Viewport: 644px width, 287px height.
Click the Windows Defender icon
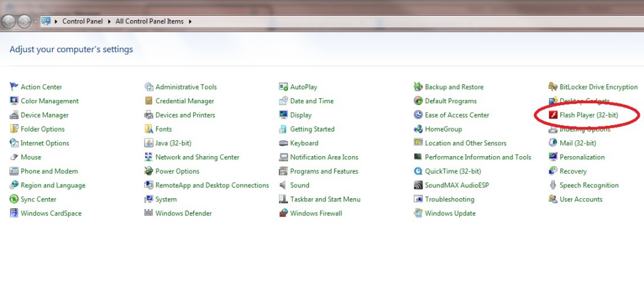click(148, 213)
